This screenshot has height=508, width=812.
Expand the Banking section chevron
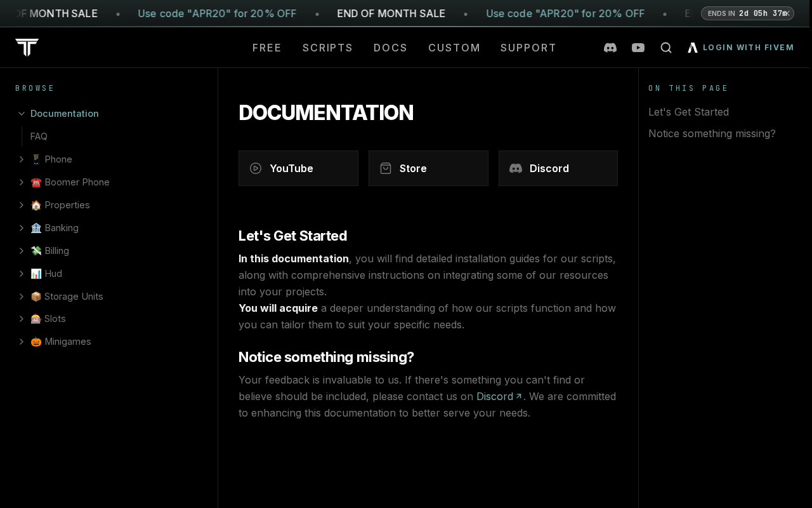(x=22, y=228)
